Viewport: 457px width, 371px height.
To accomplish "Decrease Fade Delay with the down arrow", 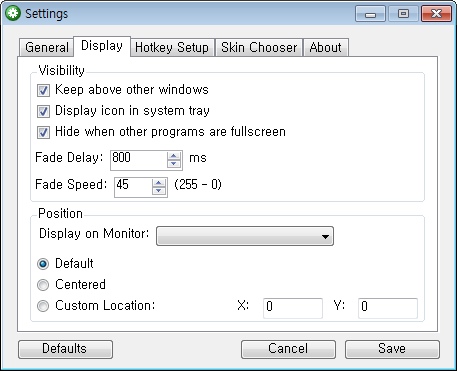I will click(x=174, y=164).
